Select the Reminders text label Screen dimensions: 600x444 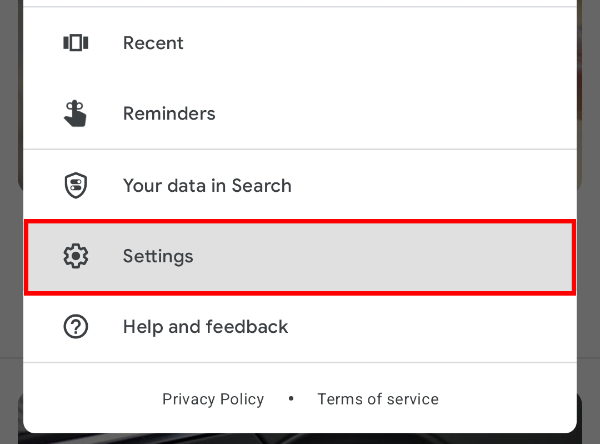[167, 114]
